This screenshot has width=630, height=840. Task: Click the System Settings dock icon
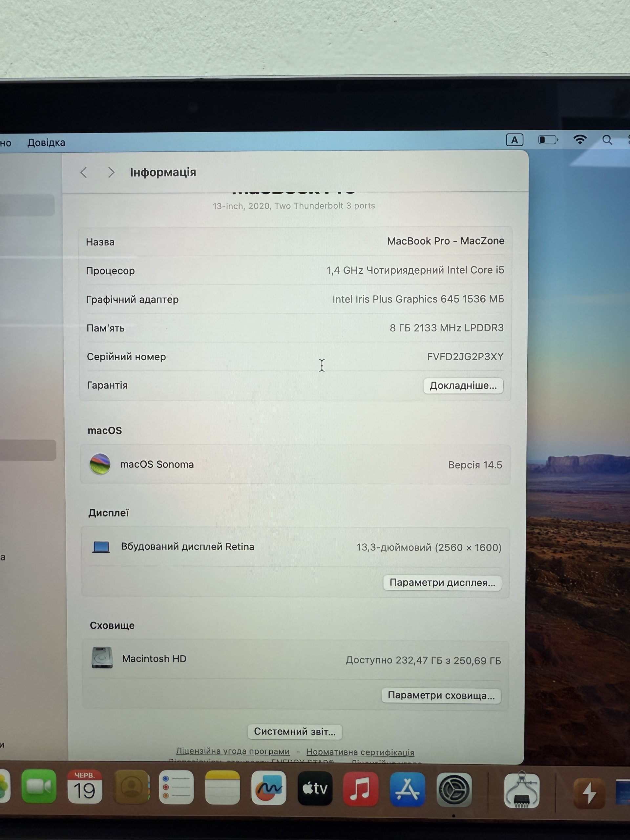pos(454,790)
